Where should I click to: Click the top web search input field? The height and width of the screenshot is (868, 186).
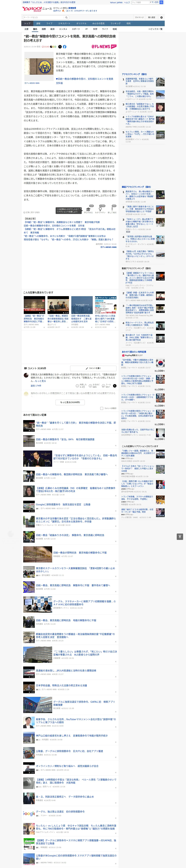pos(140,2)
